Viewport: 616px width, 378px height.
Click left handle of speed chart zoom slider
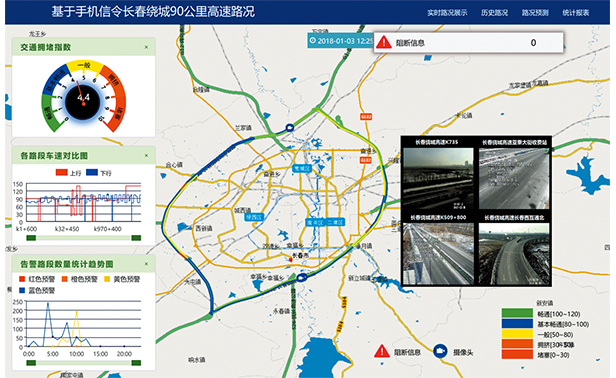click(31, 238)
